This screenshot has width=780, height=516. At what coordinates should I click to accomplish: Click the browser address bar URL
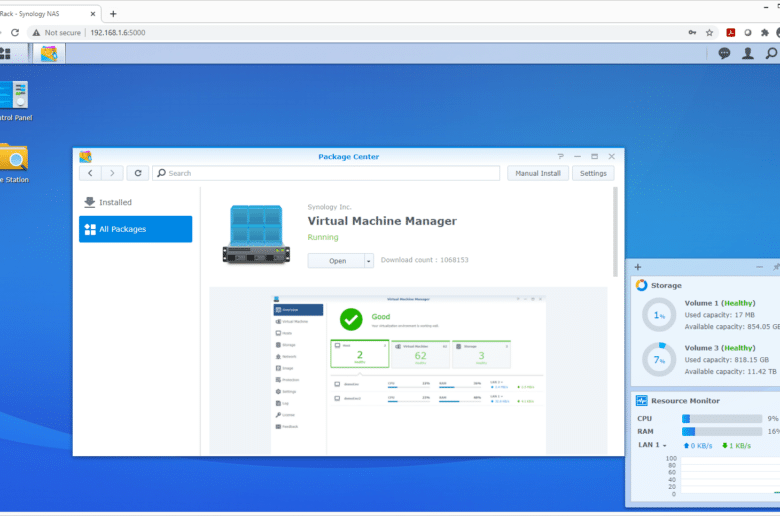click(x=118, y=32)
